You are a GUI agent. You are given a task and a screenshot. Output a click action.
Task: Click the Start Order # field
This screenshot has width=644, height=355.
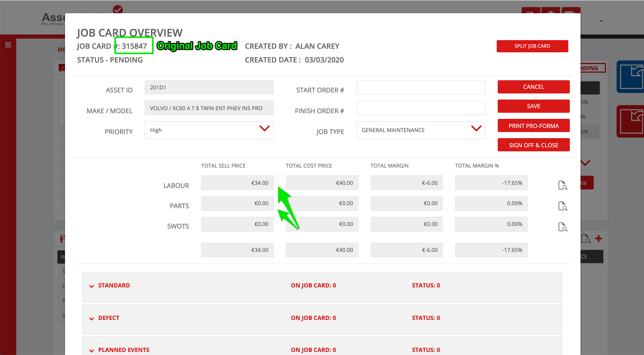tap(421, 87)
